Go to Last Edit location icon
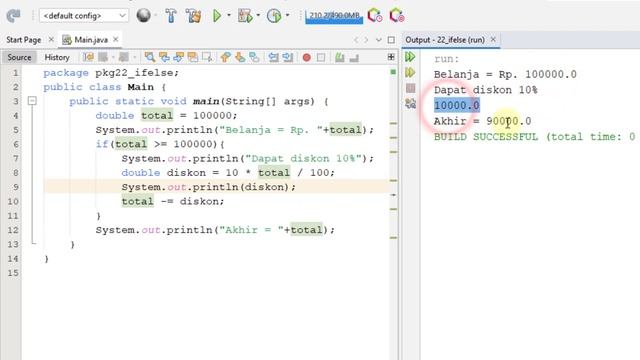 [89, 58]
